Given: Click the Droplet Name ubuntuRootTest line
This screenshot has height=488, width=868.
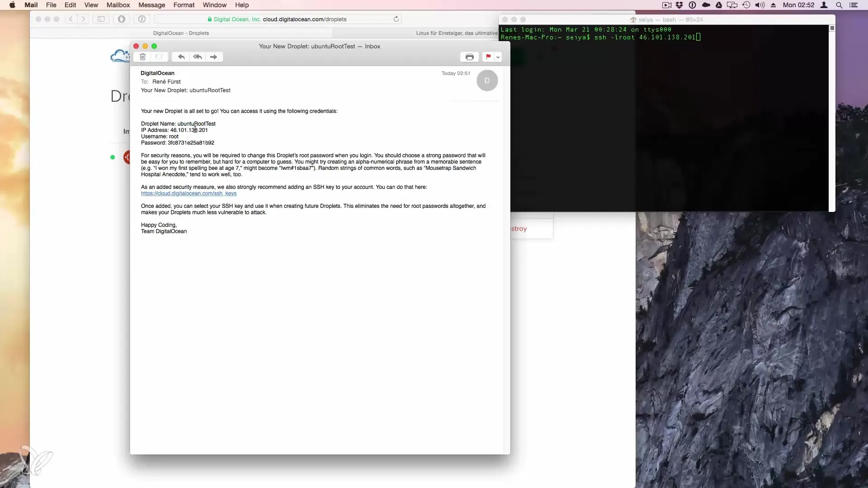Looking at the screenshot, I should click(178, 124).
